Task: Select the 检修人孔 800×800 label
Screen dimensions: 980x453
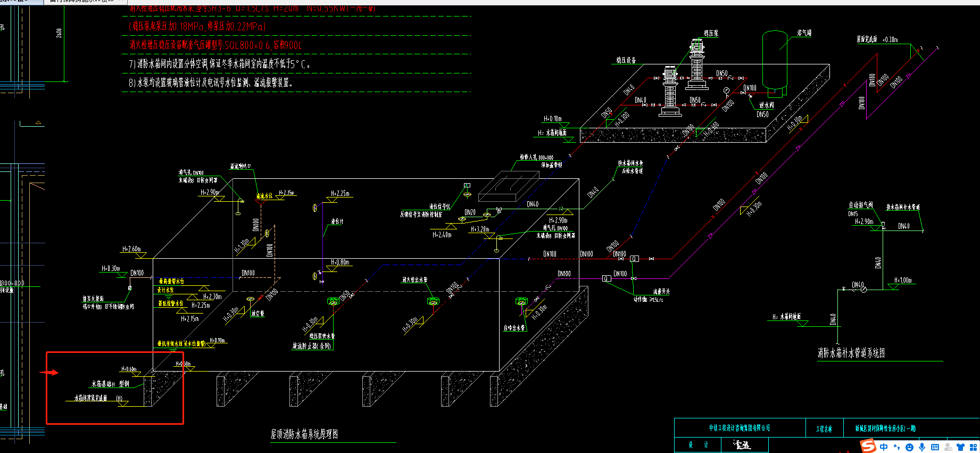Action: coord(537,158)
